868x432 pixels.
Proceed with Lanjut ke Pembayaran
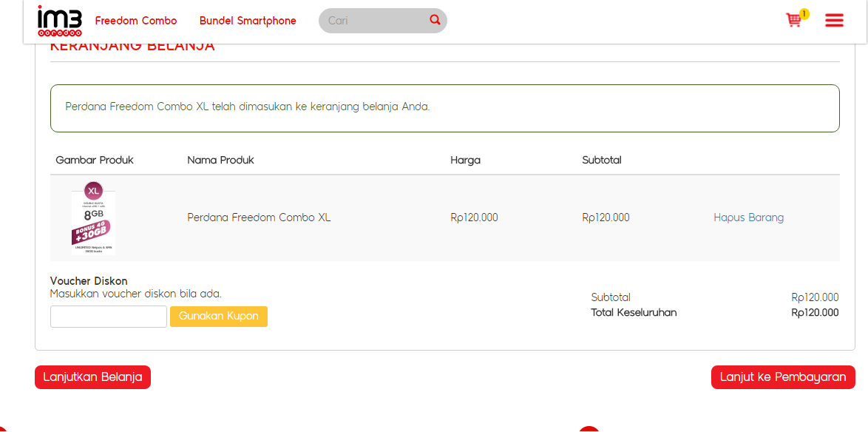(783, 377)
